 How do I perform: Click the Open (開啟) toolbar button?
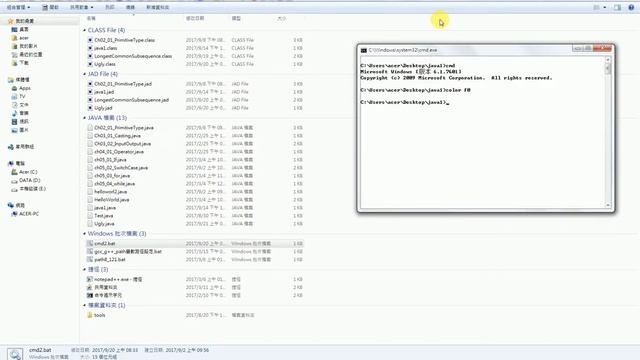[51, 7]
